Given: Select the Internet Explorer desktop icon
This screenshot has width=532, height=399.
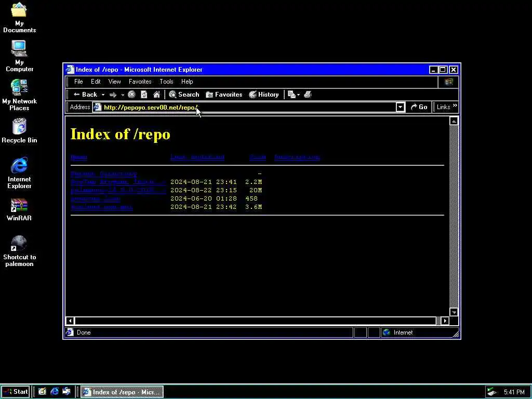Looking at the screenshot, I should pos(19,172).
